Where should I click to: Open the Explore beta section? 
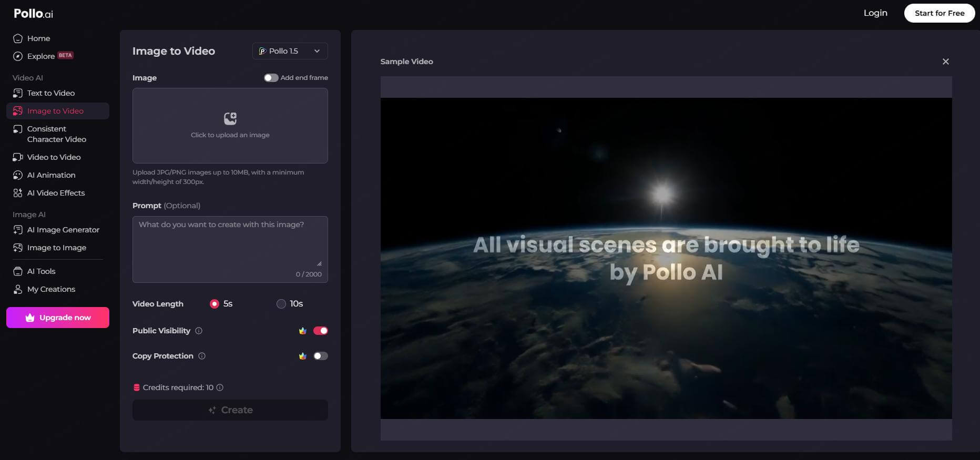(x=41, y=56)
